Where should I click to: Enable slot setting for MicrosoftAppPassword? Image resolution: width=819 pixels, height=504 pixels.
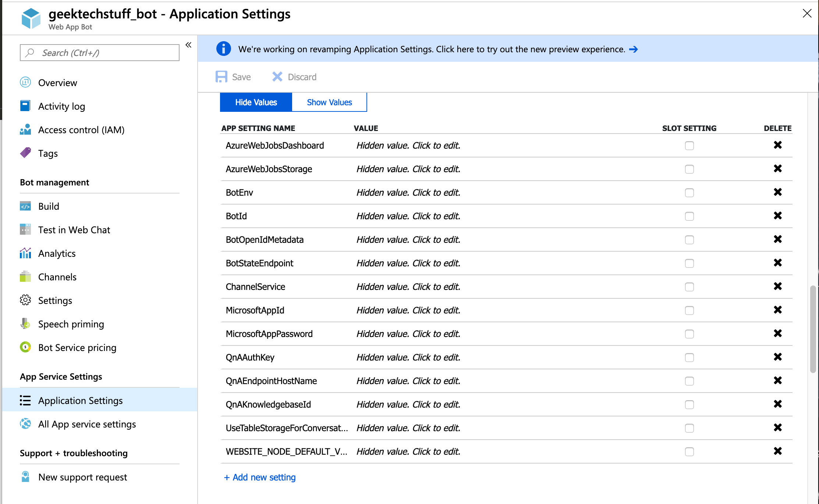coord(689,334)
